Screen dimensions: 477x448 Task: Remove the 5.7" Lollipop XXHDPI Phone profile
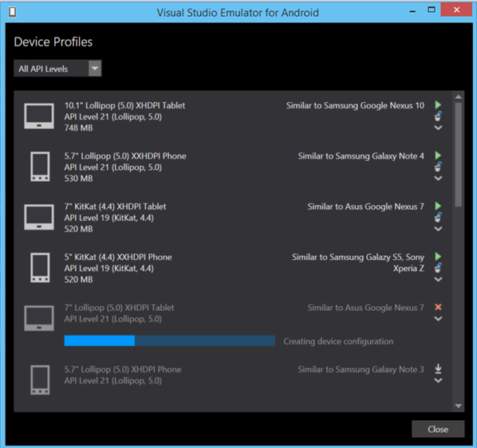tap(438, 167)
